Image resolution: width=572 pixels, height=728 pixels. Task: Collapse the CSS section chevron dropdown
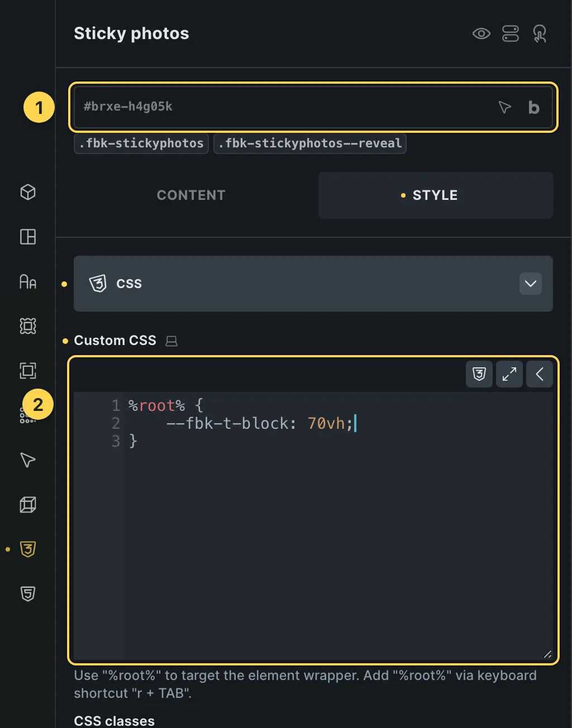531,284
